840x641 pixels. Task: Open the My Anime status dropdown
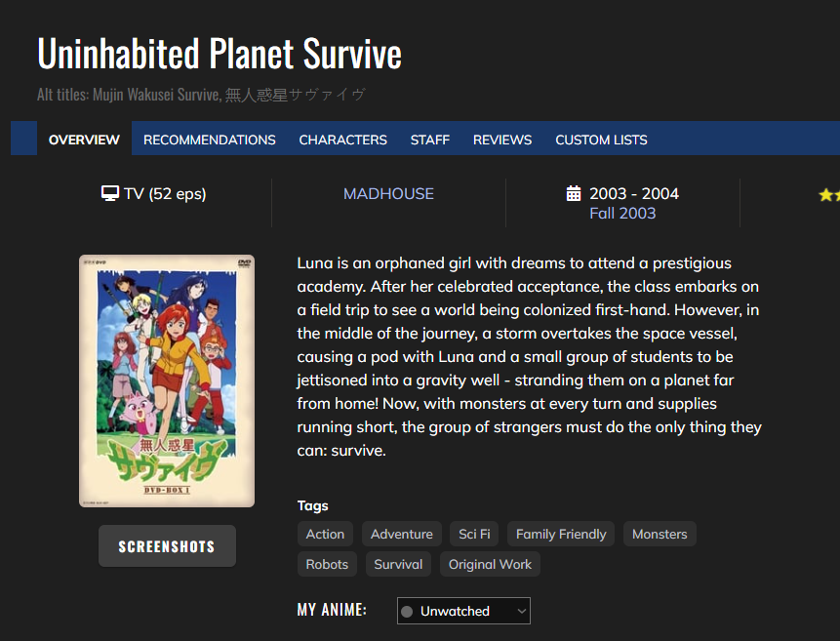(463, 612)
